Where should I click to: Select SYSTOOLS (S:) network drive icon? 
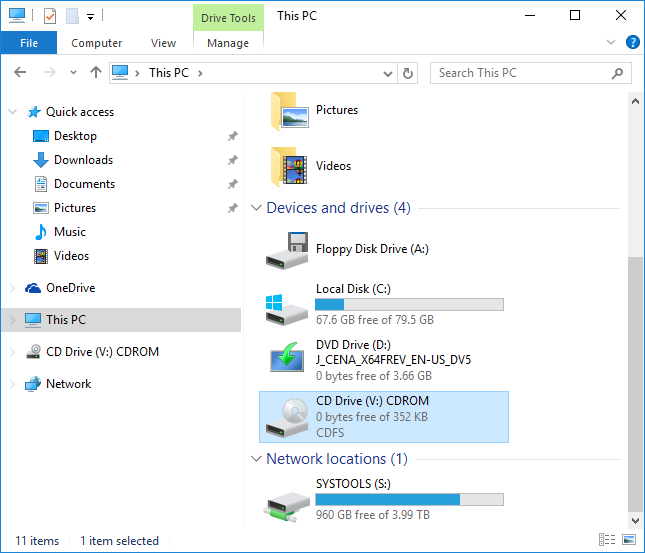pyautogui.click(x=286, y=507)
